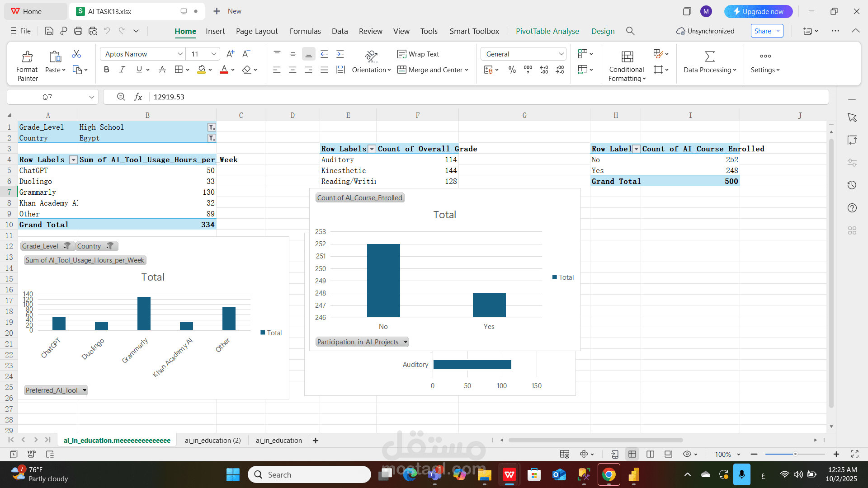Screen dimensions: 868x488
Task: Click the Paste clipboard icon
Action: (55, 56)
